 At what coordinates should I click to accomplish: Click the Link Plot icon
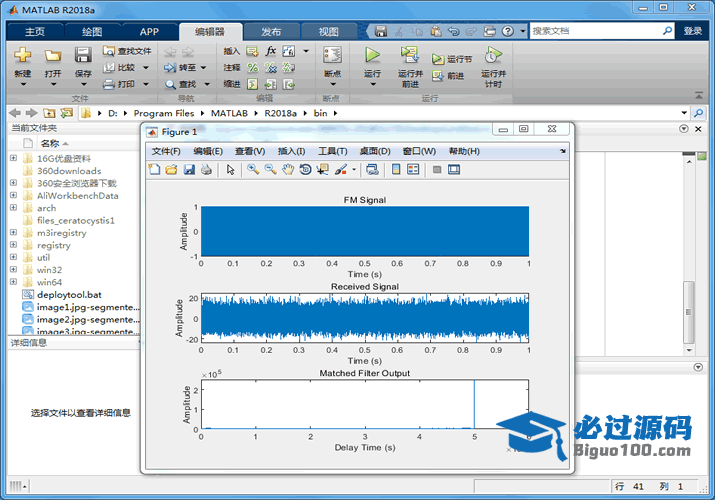click(372, 170)
